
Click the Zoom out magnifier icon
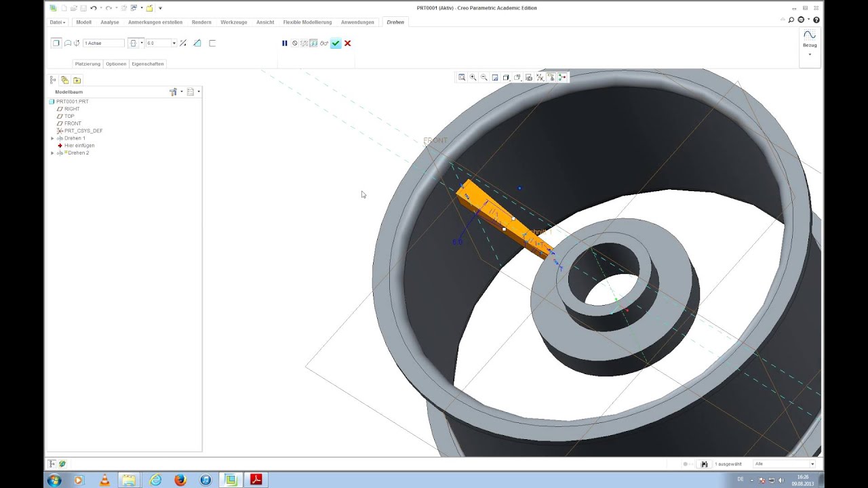(x=484, y=77)
